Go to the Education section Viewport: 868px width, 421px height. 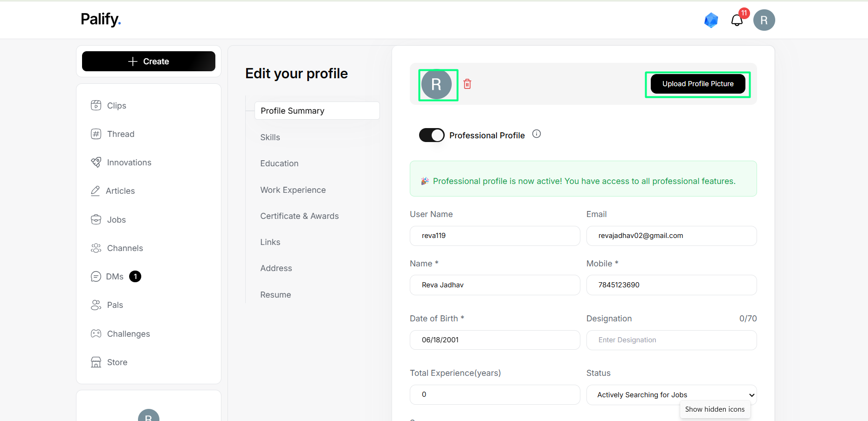[x=279, y=163]
